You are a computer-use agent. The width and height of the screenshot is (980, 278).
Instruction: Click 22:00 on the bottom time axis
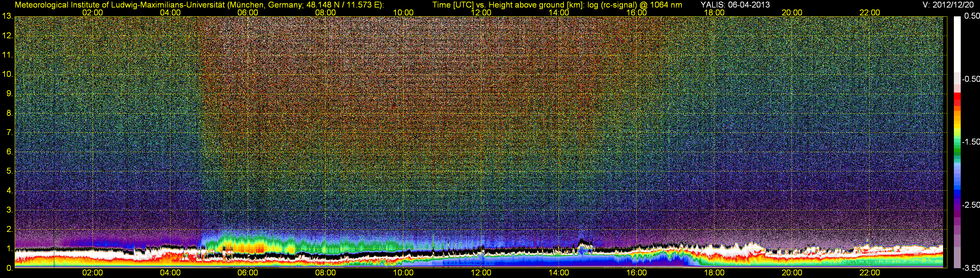(870, 273)
